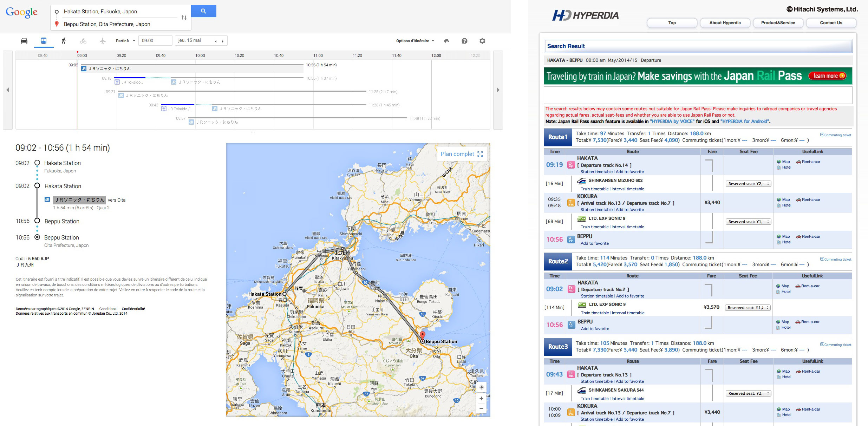Click the Route2 Hakata departure icon

coord(572,289)
